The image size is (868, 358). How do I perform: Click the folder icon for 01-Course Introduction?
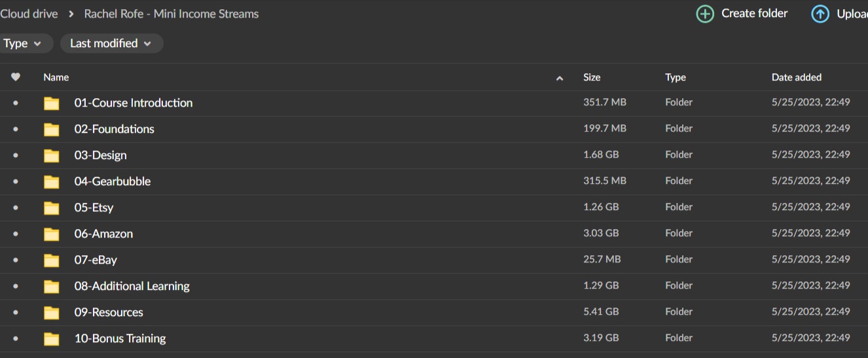pyautogui.click(x=51, y=103)
